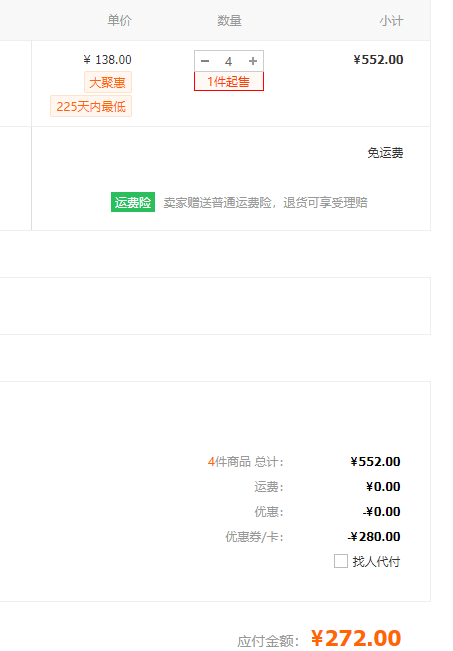Click the 数量 column header

[x=229, y=20]
